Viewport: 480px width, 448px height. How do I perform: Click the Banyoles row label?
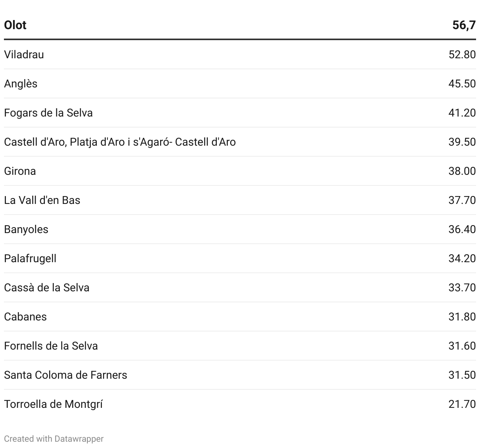coord(26,229)
